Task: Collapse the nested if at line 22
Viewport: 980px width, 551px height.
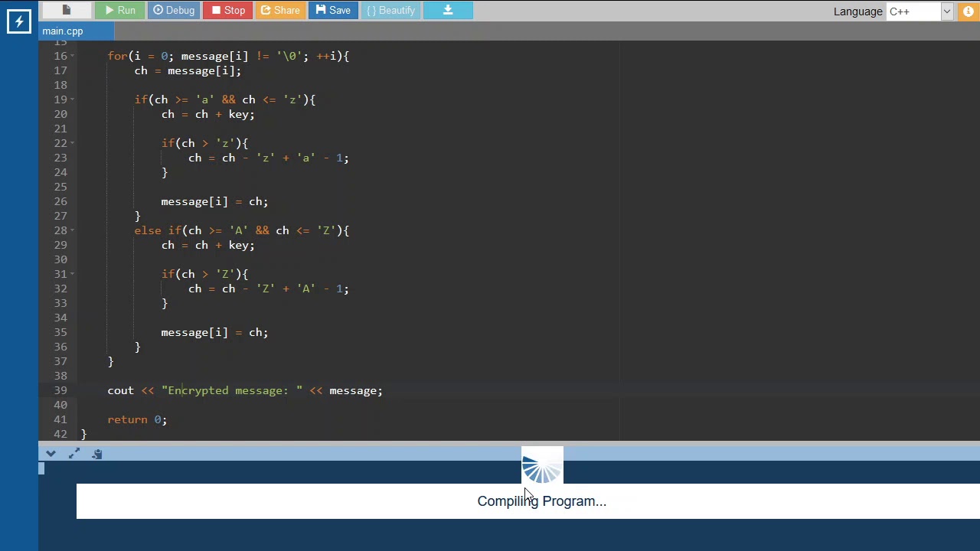Action: point(73,143)
